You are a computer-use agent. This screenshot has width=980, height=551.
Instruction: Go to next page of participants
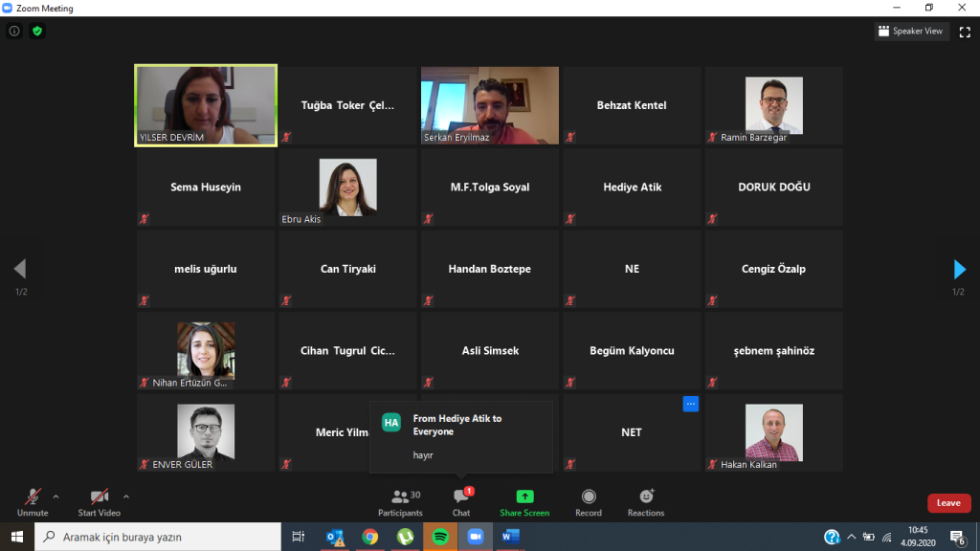pos(959,269)
